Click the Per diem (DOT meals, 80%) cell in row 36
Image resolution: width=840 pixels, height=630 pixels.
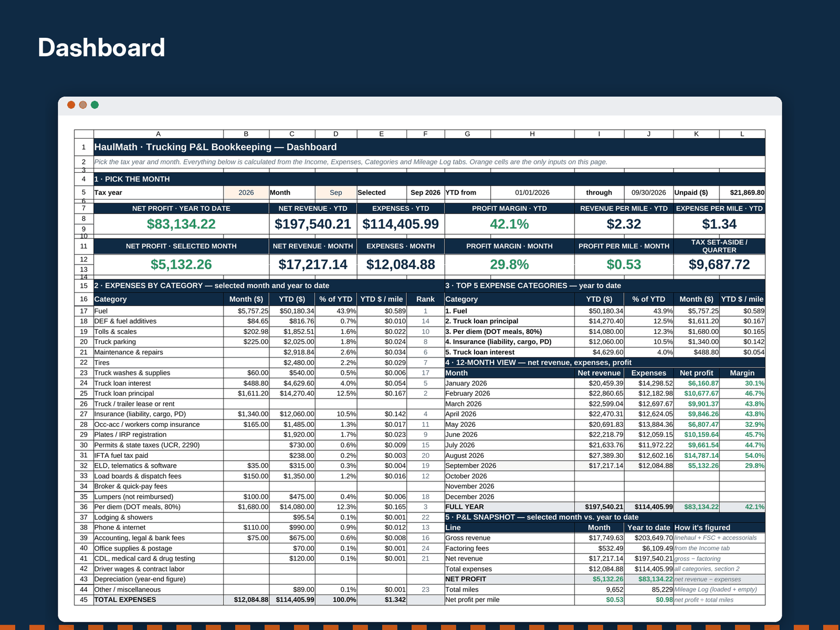tap(159, 507)
